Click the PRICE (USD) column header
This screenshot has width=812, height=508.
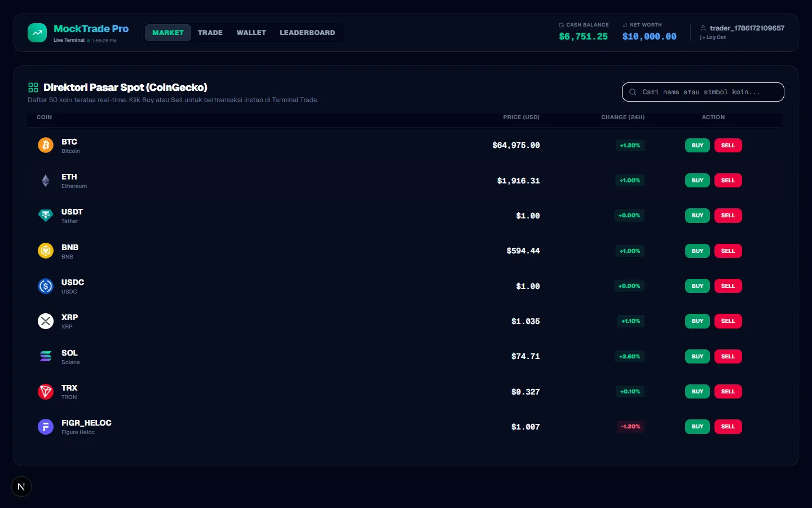point(522,117)
